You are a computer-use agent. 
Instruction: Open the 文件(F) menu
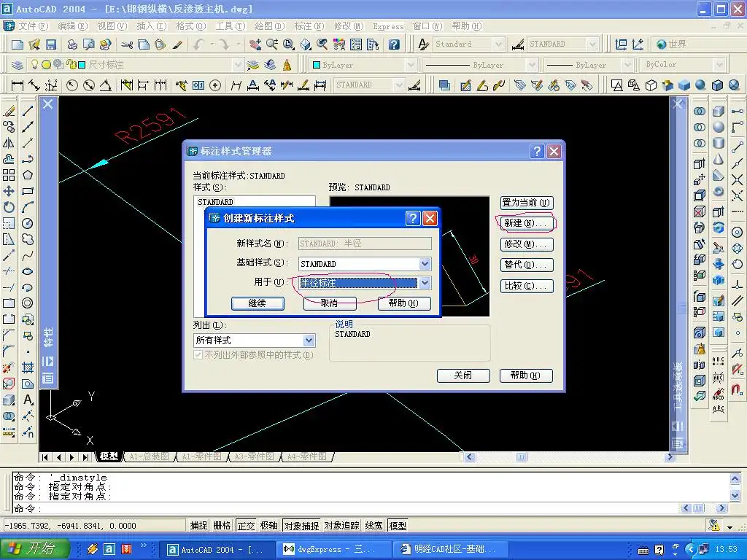tap(34, 26)
